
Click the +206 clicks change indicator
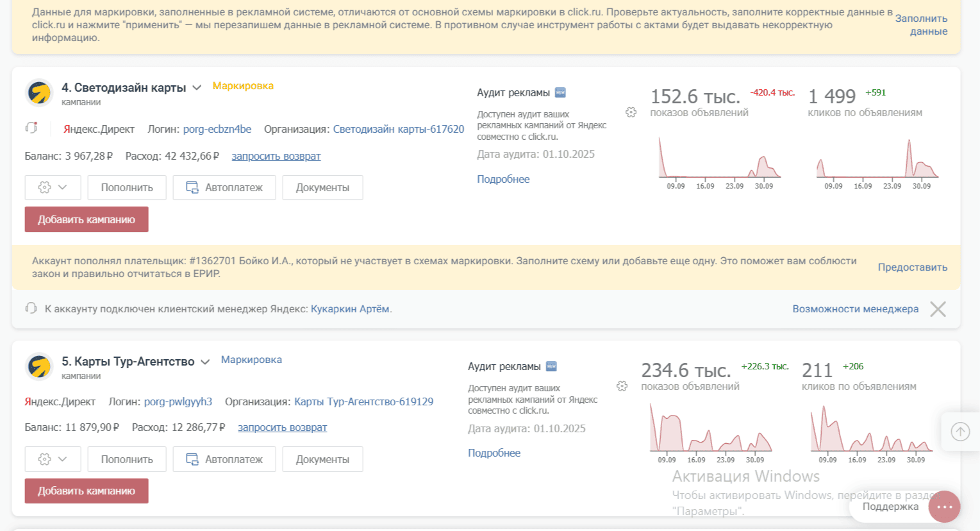853,366
